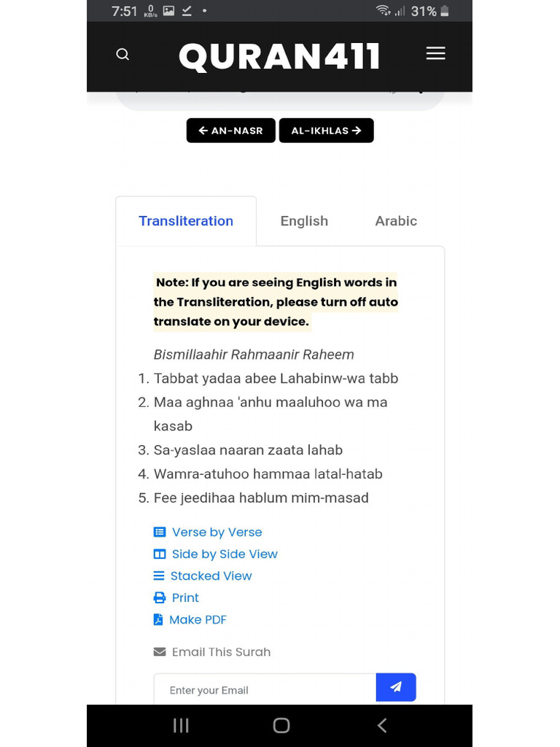The width and height of the screenshot is (560, 747).
Task: Tap the search magnifier icon
Action: [122, 55]
